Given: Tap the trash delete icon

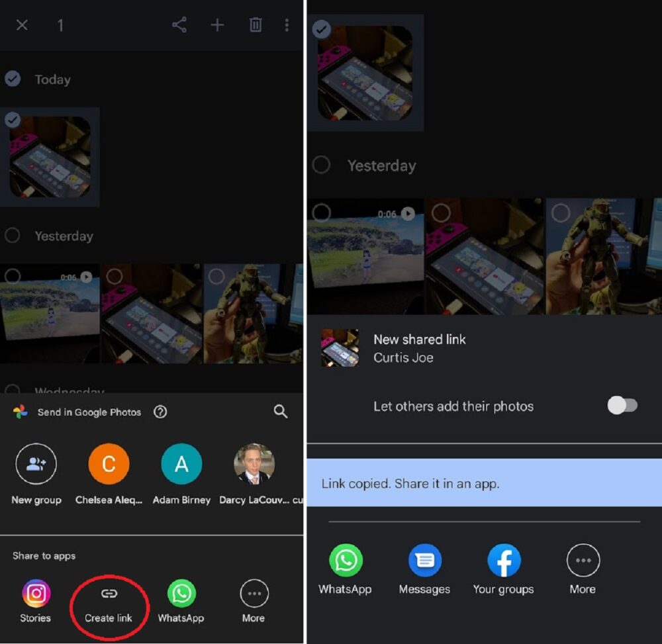Looking at the screenshot, I should (256, 25).
